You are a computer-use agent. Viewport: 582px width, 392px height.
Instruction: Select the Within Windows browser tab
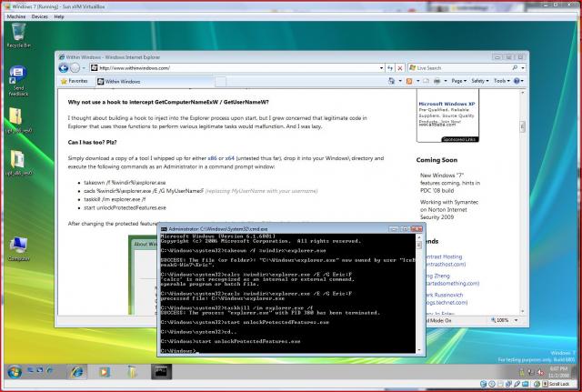[155, 81]
